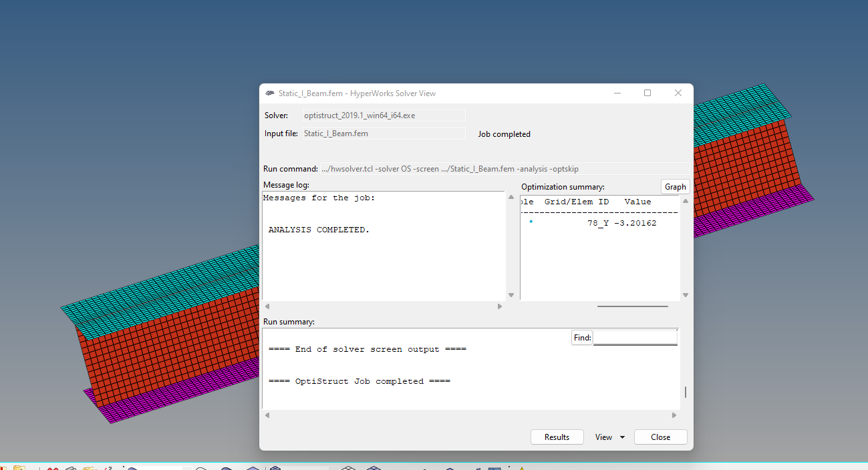Click the blue grid table icon near the bottom right toolbar
The height and width of the screenshot is (470, 868).
[x=493, y=466]
